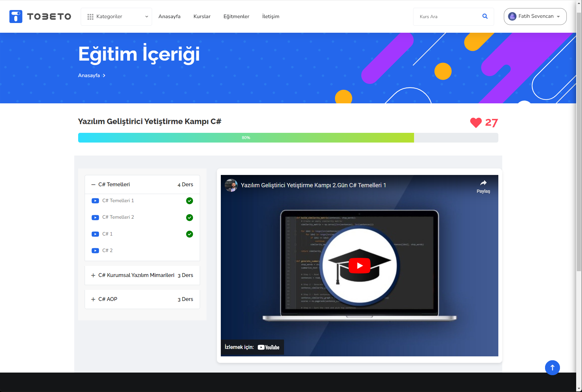Click the search magnifier icon
Image resolution: width=582 pixels, height=392 pixels.
(485, 16)
